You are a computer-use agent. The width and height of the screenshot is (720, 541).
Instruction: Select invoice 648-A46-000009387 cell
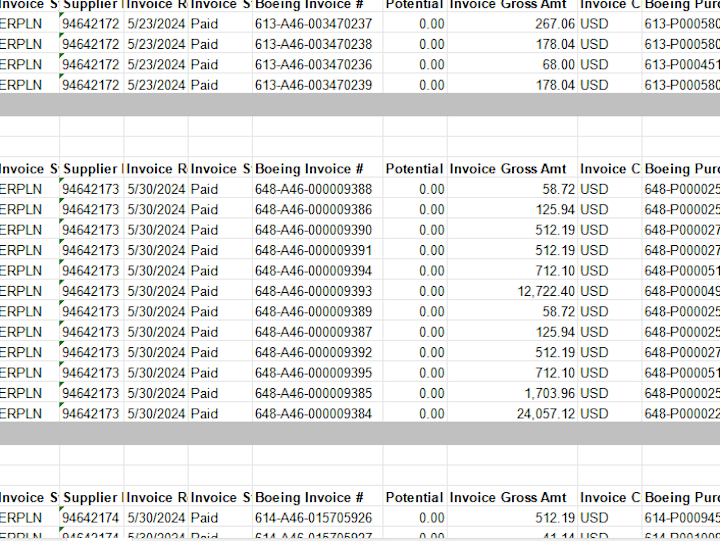click(317, 332)
